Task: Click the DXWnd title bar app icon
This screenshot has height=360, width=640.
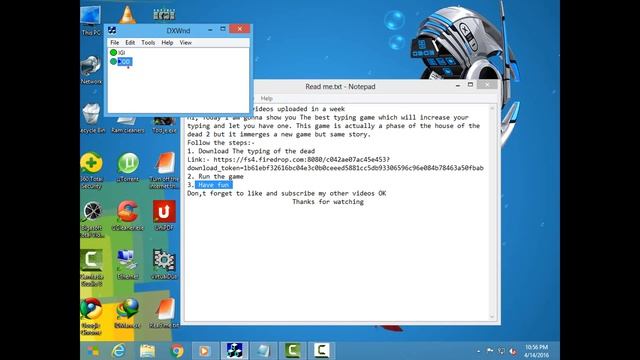Action: 112,30
